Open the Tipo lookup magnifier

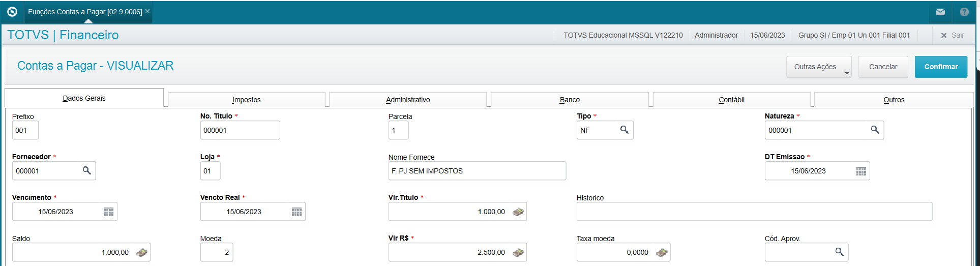[x=624, y=130]
